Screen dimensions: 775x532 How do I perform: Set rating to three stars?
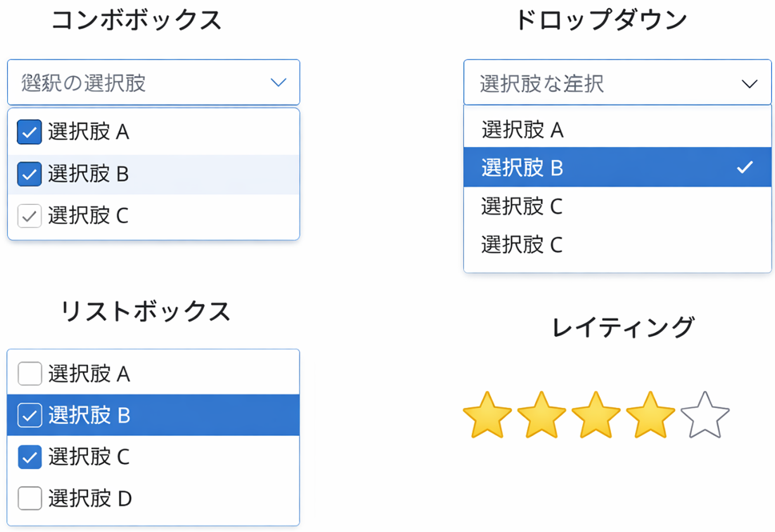(x=596, y=414)
